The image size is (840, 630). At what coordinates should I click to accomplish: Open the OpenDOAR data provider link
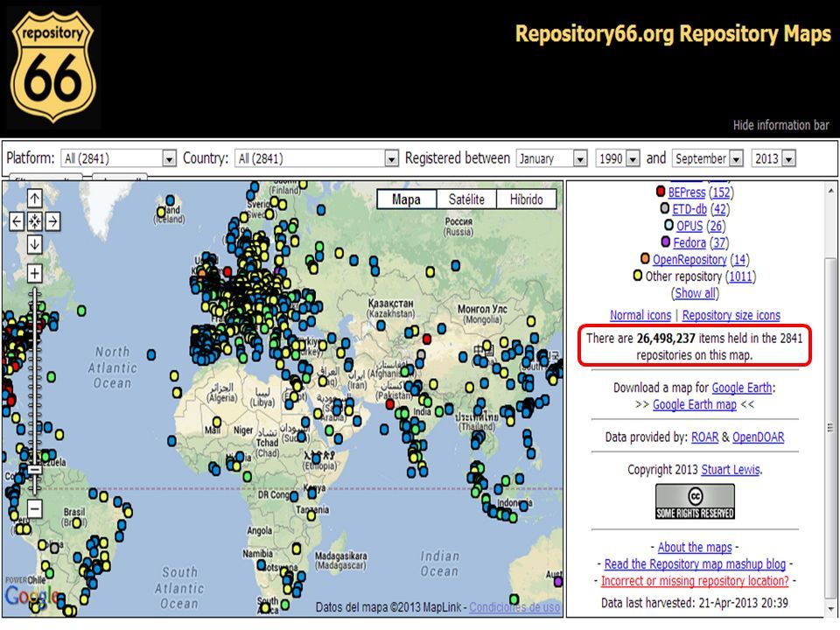758,437
